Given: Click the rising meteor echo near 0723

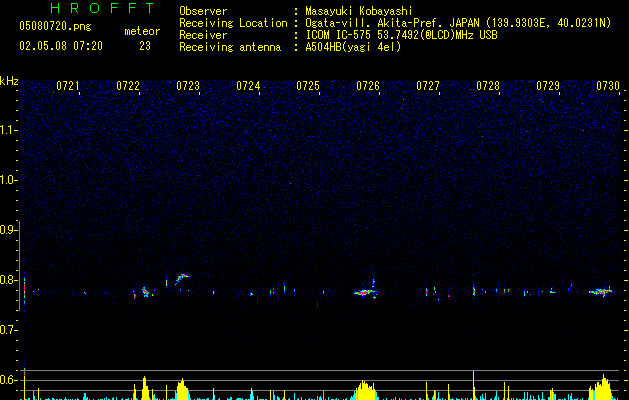Looking at the screenshot, I should (182, 278).
